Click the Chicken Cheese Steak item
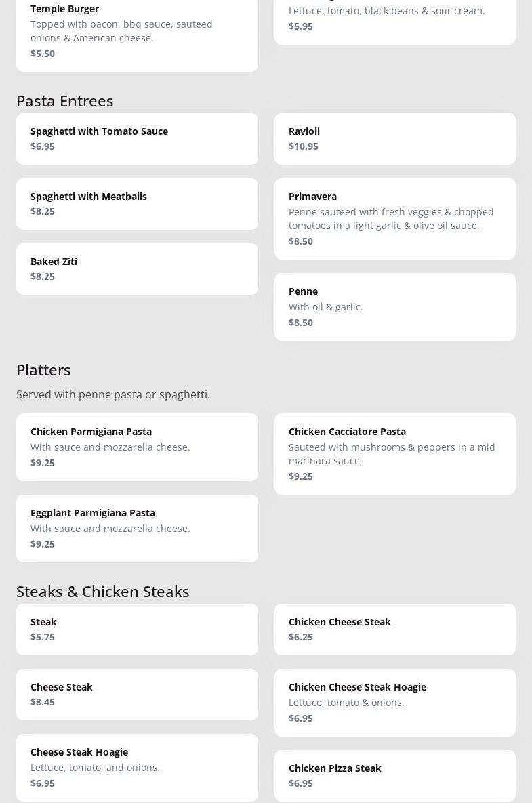Viewport: 532px width, 803px height. (x=394, y=629)
